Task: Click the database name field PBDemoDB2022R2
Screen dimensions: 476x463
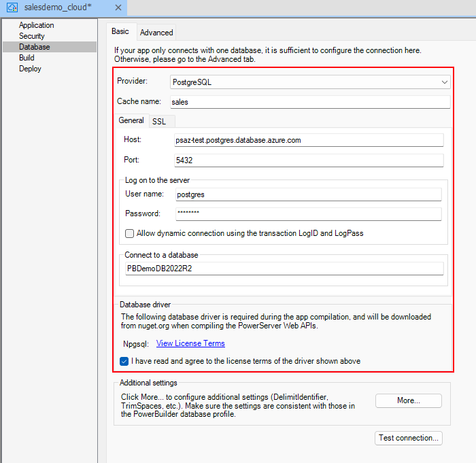Action: click(284, 269)
